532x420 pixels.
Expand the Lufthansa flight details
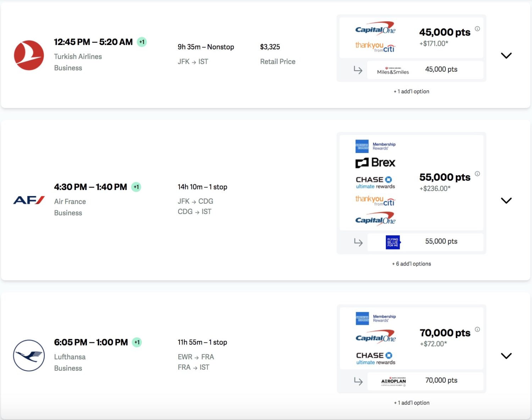(x=506, y=356)
